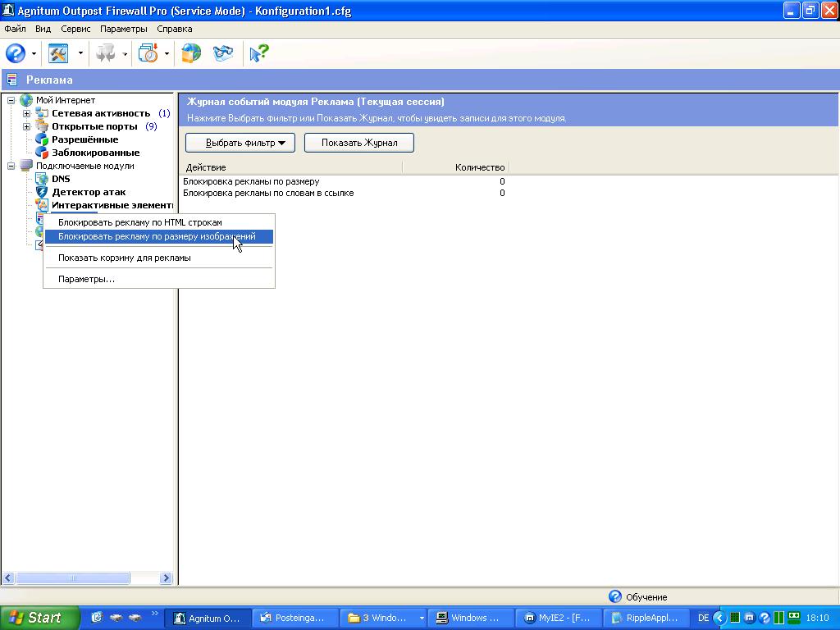The width and height of the screenshot is (840, 630).
Task: Switch to MyIE2 taskbar window
Action: (559, 618)
